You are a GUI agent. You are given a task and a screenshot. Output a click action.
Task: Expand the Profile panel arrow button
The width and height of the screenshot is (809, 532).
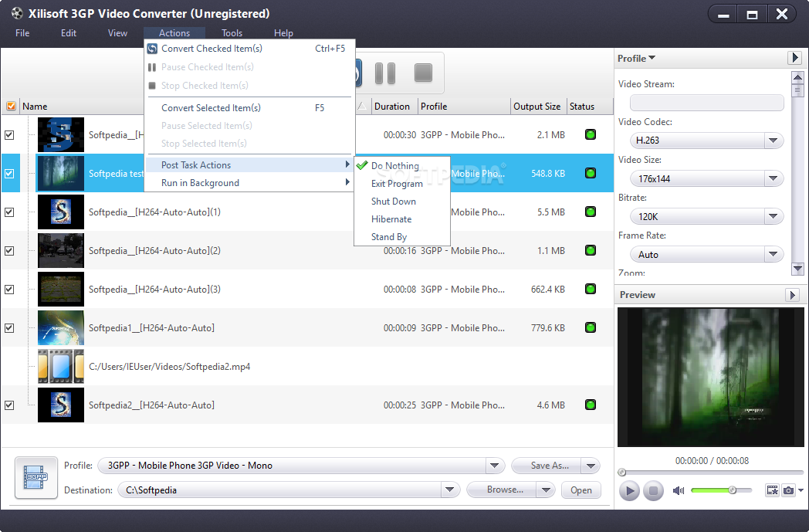794,58
